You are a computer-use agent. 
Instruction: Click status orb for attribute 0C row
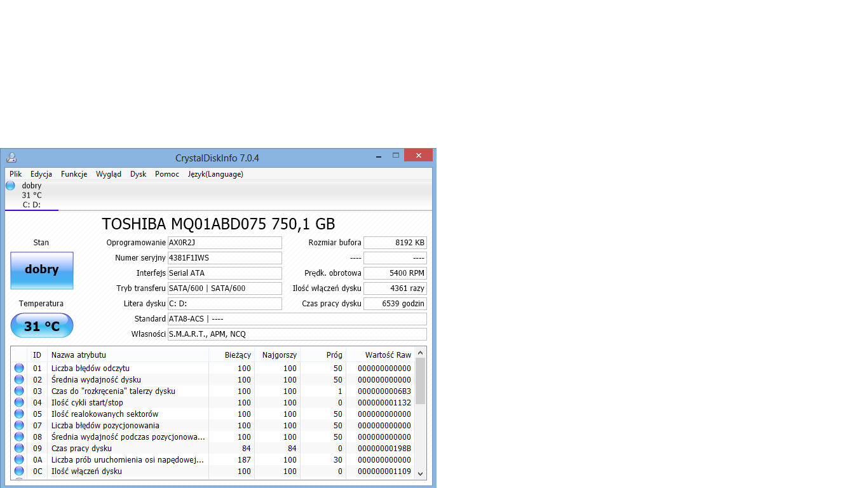click(x=19, y=471)
